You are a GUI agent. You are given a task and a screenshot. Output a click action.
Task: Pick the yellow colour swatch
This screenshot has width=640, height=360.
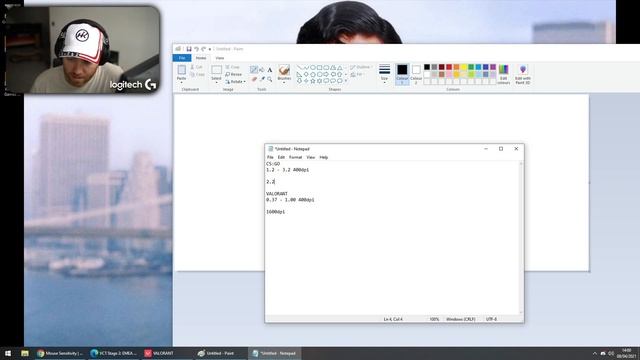tap(464, 67)
